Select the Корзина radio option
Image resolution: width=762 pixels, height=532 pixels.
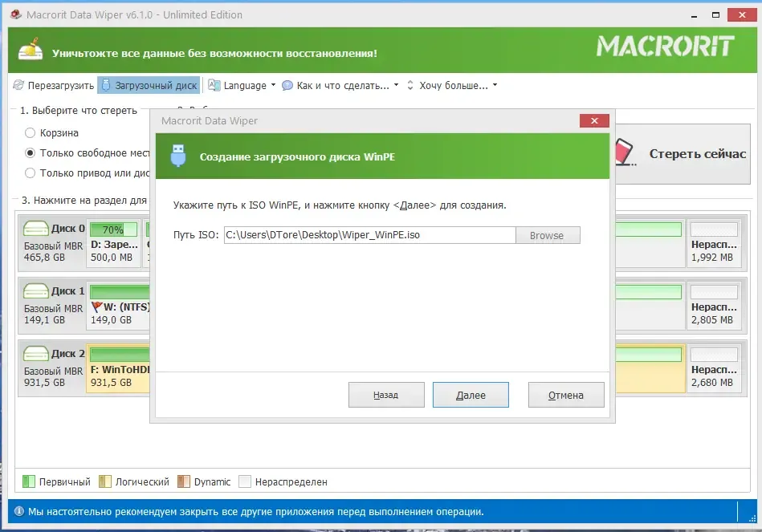coord(31,132)
